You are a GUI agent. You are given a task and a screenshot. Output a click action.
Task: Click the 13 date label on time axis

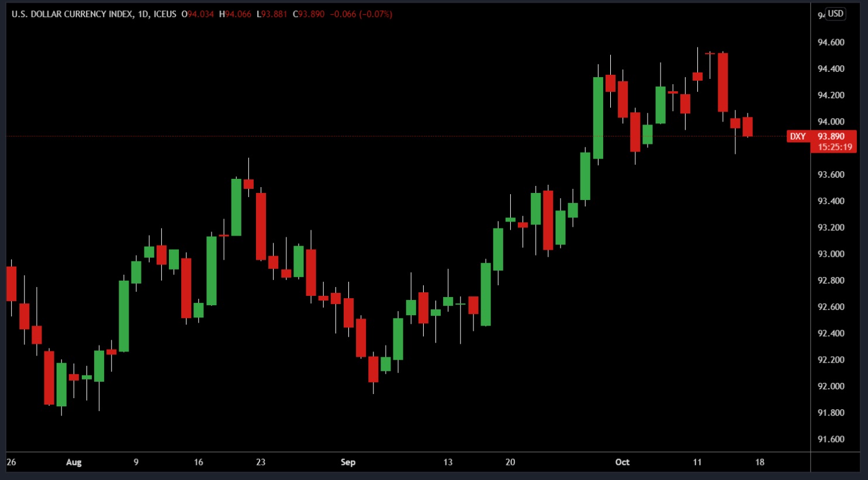point(448,462)
